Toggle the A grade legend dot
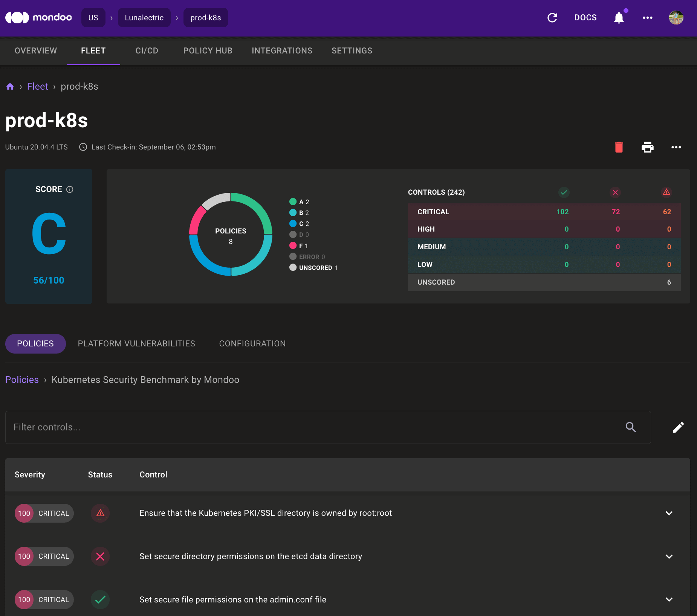This screenshot has width=697, height=616. pos(293,202)
